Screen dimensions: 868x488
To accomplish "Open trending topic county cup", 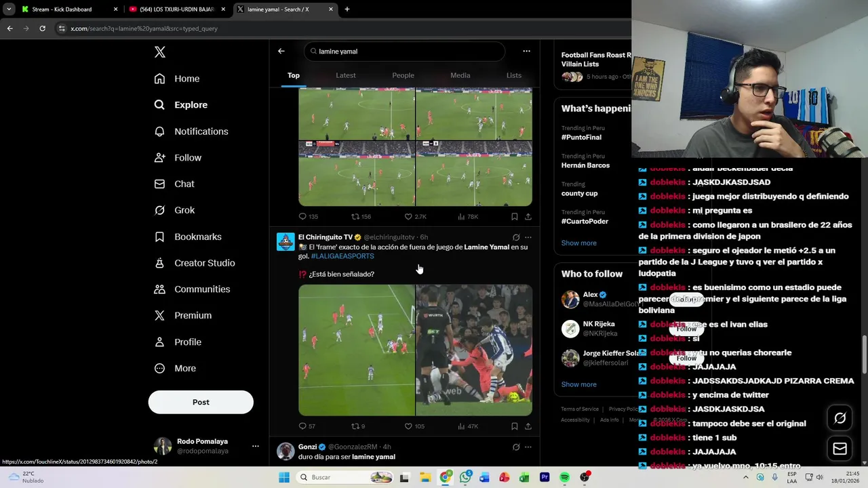I will coord(579,193).
